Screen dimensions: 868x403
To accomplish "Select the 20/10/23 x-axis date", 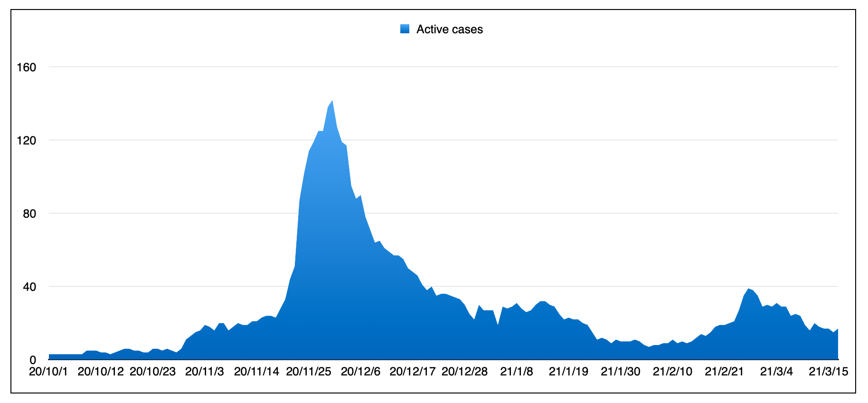I will click(x=152, y=372).
